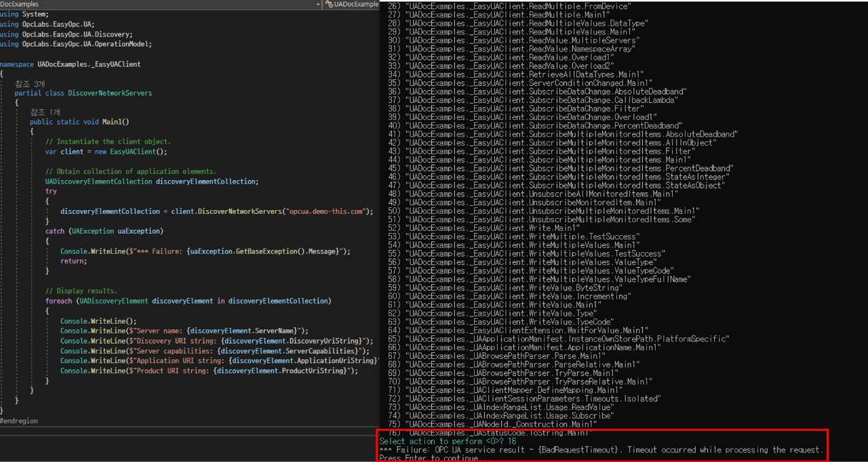868x462 pixels.
Task: Click the '#endregion' directive
Action: [x=19, y=421]
